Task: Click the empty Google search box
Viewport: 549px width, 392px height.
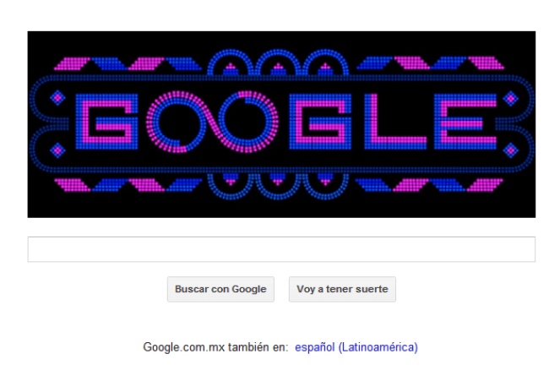Action: pyautogui.click(x=281, y=249)
